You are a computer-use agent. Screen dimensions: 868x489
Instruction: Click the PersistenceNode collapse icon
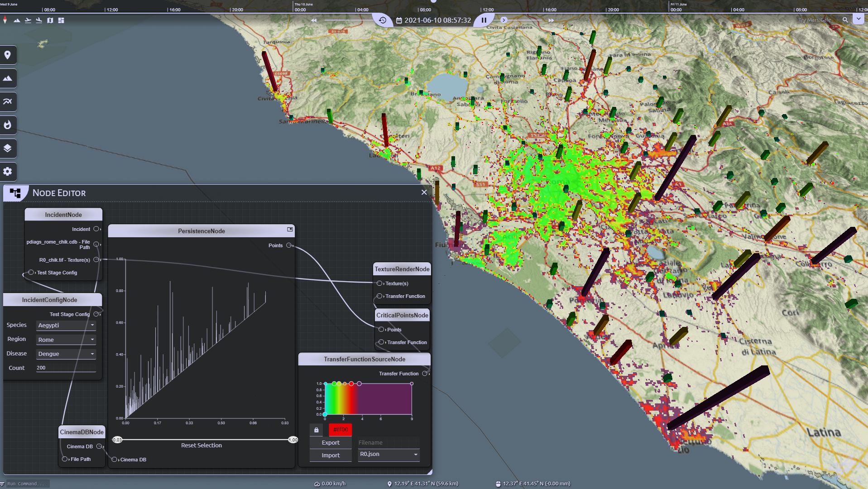pos(290,230)
